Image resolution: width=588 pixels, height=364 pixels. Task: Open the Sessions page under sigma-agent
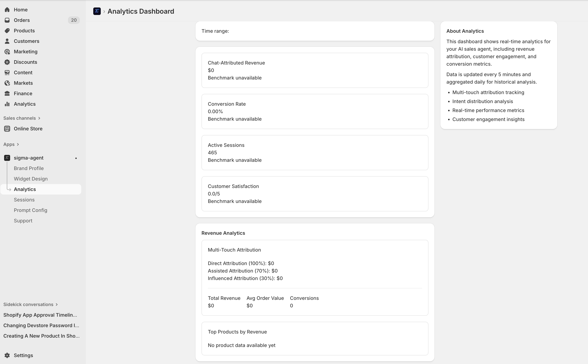(x=24, y=200)
